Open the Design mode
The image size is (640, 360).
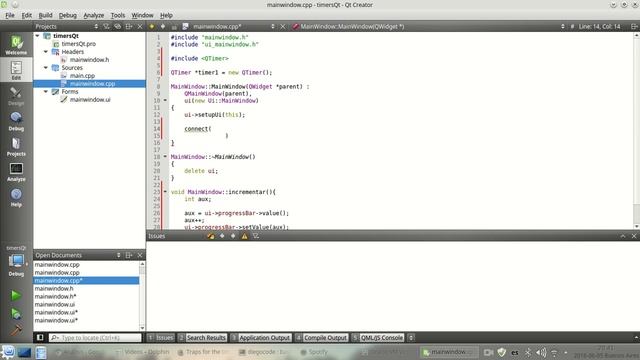[x=16, y=96]
